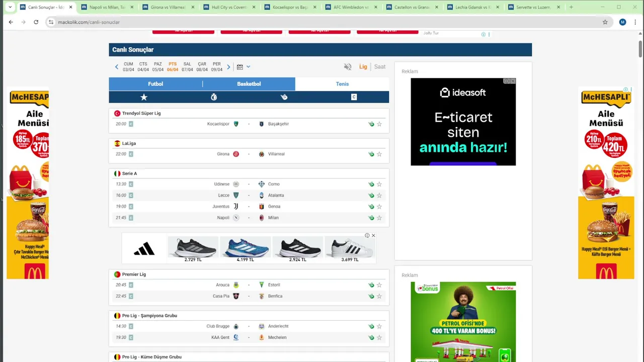Open the Petrol Ofisi bonus advertisement
Screen dimensions: 644x362
pos(463,322)
